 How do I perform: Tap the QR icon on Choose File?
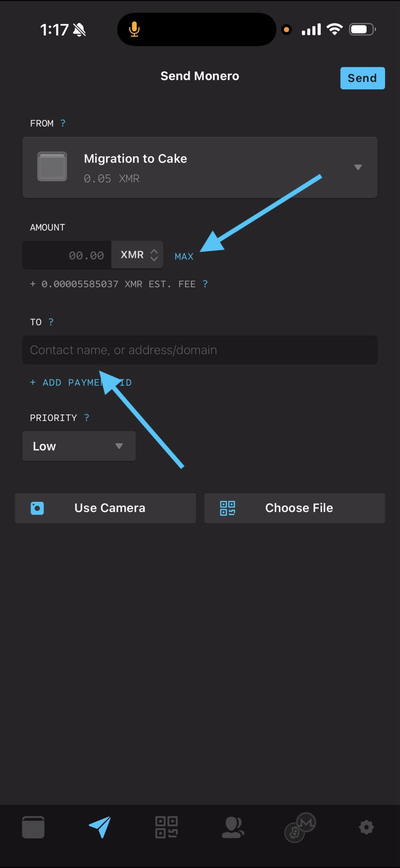click(x=227, y=508)
